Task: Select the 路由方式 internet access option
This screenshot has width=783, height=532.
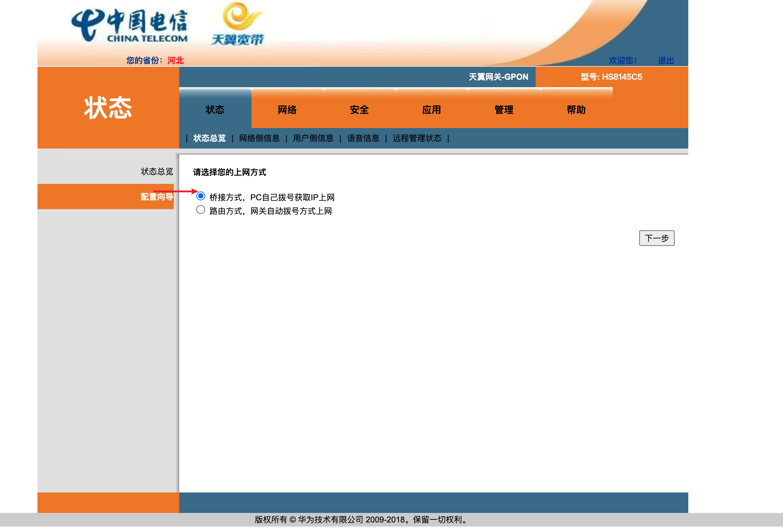Action: (x=201, y=209)
